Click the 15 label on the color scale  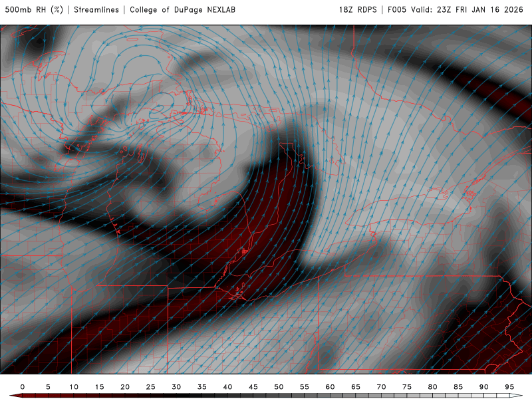click(99, 387)
